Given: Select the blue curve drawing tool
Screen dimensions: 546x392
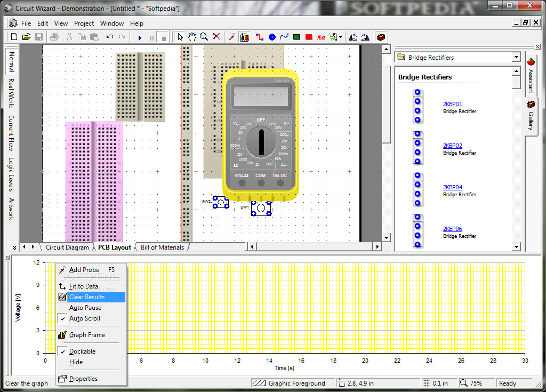Looking at the screenshot, I should click(x=284, y=37).
